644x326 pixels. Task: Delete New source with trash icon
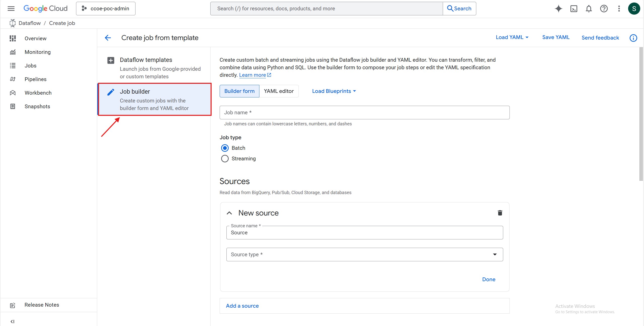[x=500, y=213]
